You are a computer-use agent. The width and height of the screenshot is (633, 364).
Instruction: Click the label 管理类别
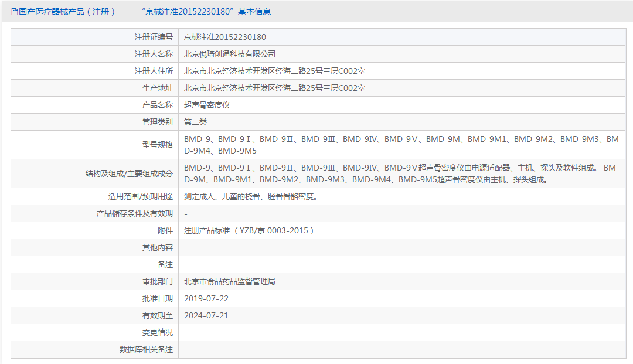[x=158, y=122]
